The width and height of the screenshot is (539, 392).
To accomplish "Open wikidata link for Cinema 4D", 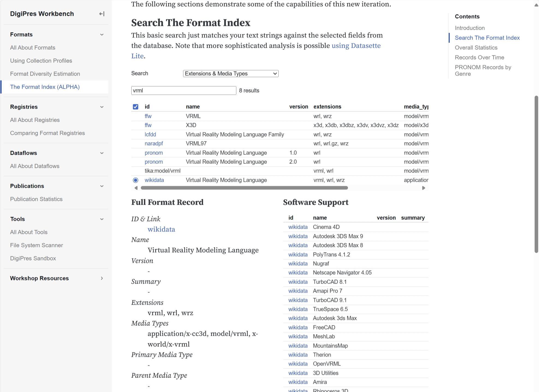I will [x=298, y=227].
